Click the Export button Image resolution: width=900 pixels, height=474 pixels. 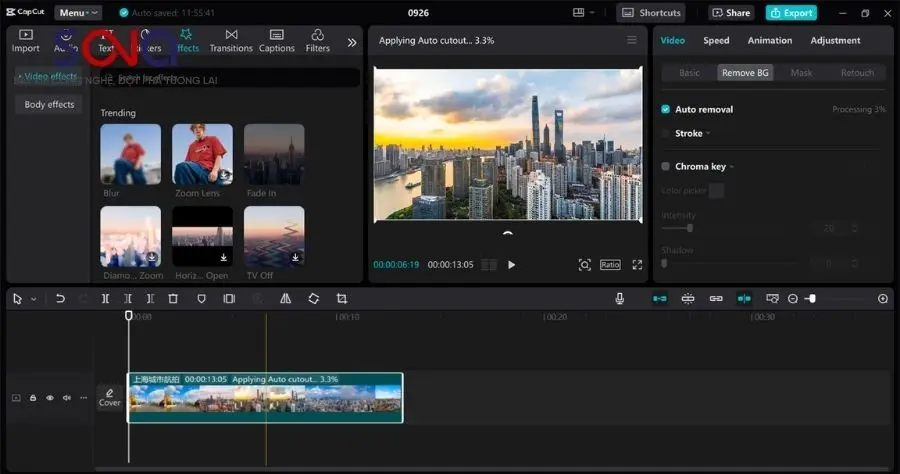click(791, 13)
